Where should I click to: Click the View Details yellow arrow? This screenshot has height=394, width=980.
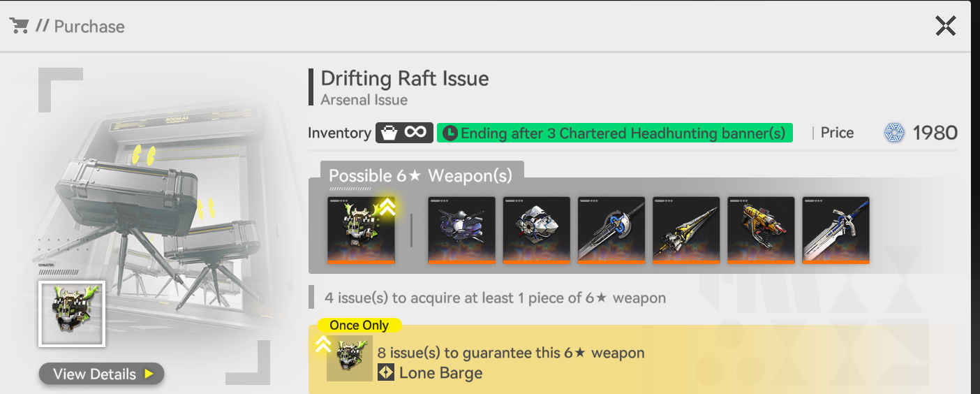[x=149, y=374]
